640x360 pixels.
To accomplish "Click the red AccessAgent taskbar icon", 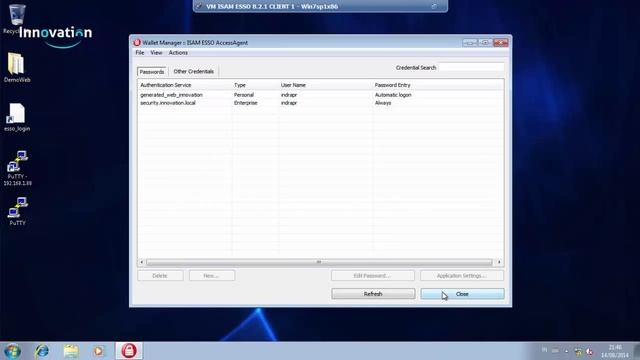I will point(129,351).
